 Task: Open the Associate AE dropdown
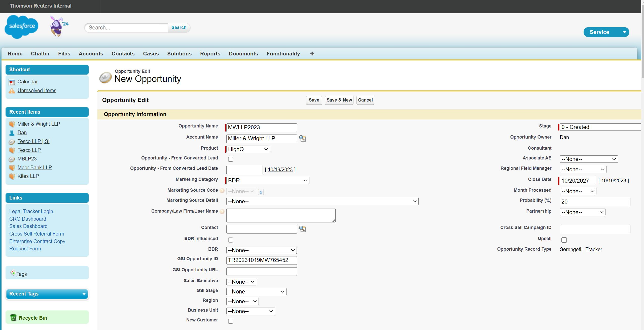589,159
